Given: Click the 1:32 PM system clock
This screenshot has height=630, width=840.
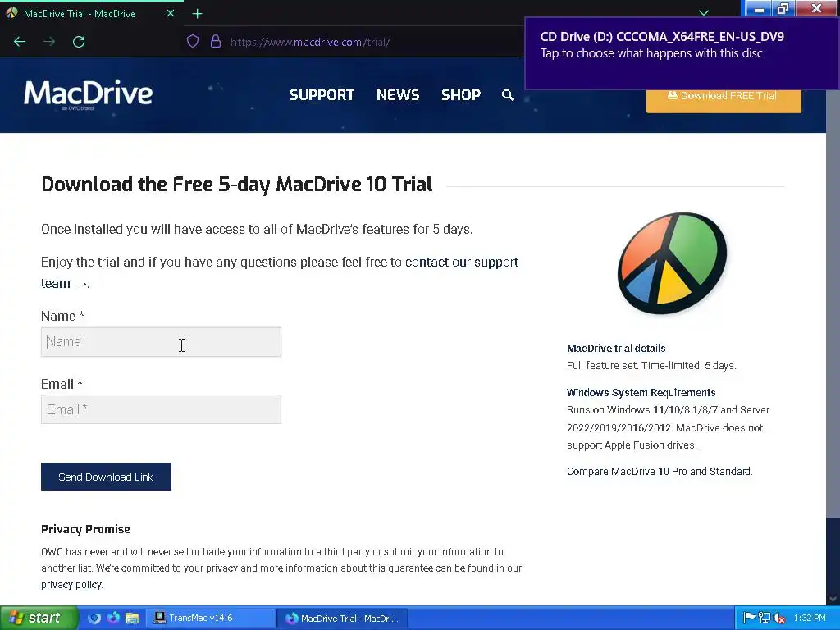Looking at the screenshot, I should (810, 619).
